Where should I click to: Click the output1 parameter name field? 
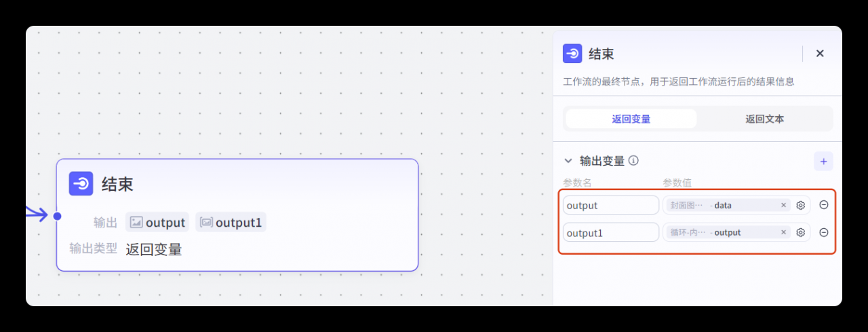(611, 232)
